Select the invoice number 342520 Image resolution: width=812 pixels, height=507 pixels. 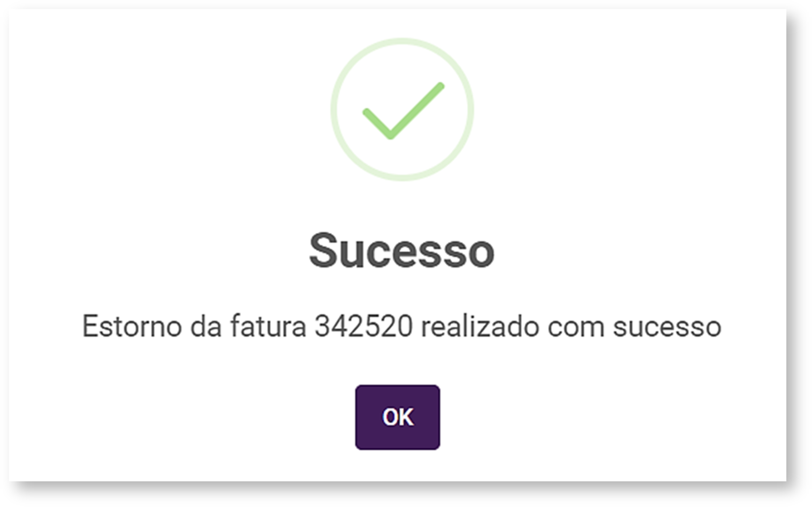pyautogui.click(x=364, y=326)
